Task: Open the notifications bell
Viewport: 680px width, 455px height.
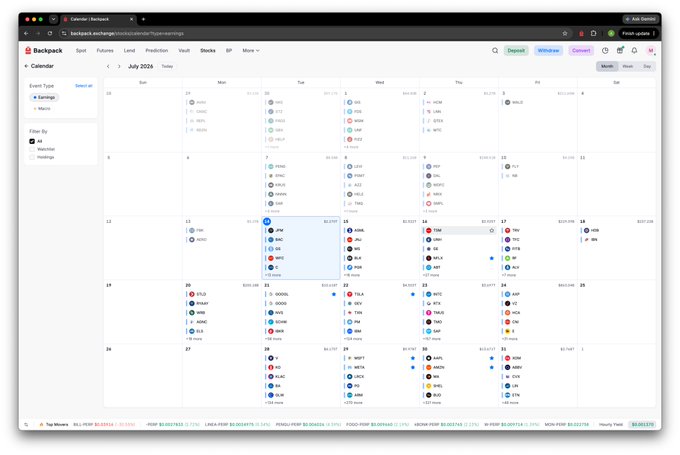Action: (634, 51)
